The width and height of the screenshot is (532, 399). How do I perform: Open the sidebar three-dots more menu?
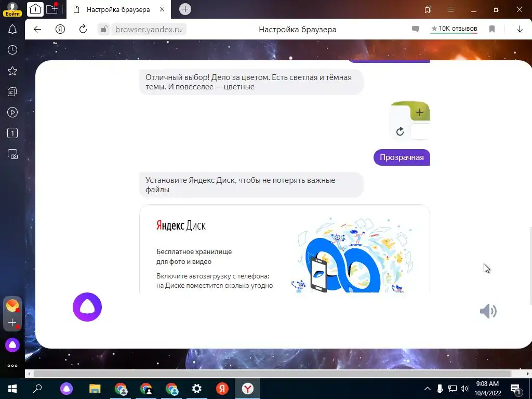pos(12,366)
